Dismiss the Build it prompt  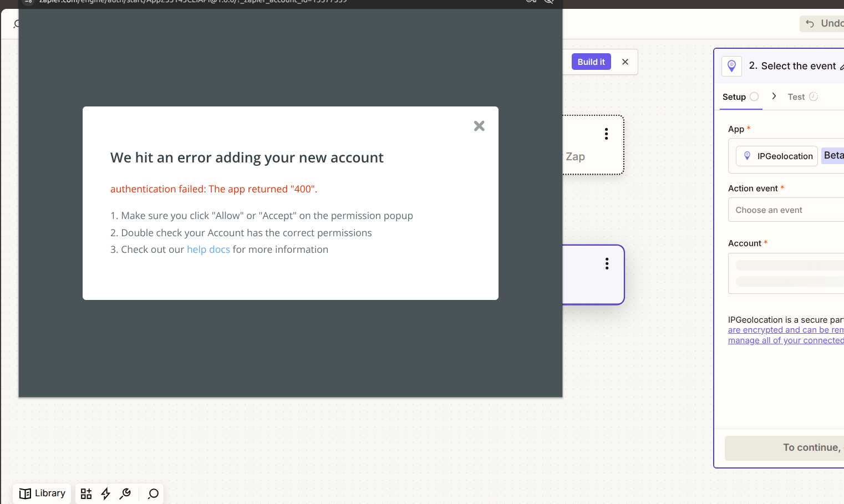click(625, 62)
